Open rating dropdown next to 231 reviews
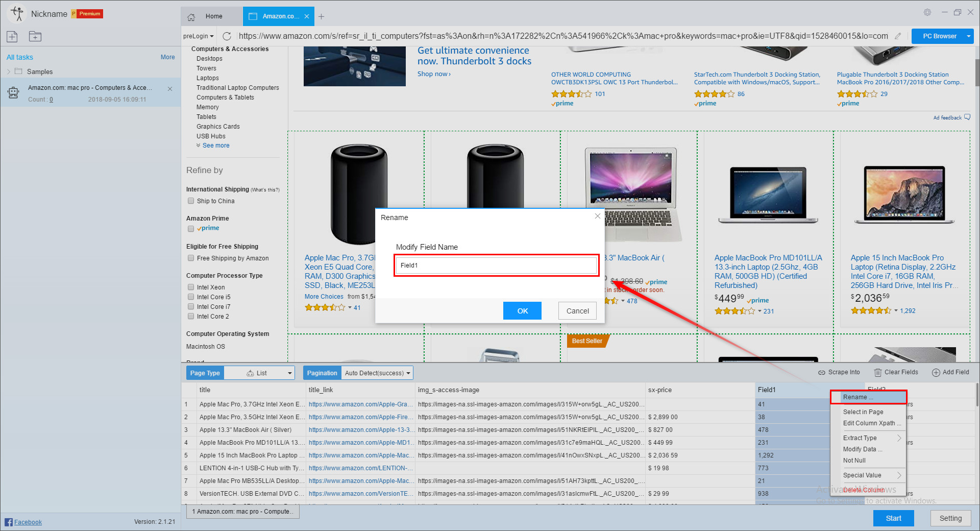The width and height of the screenshot is (980, 531). pyautogui.click(x=759, y=311)
